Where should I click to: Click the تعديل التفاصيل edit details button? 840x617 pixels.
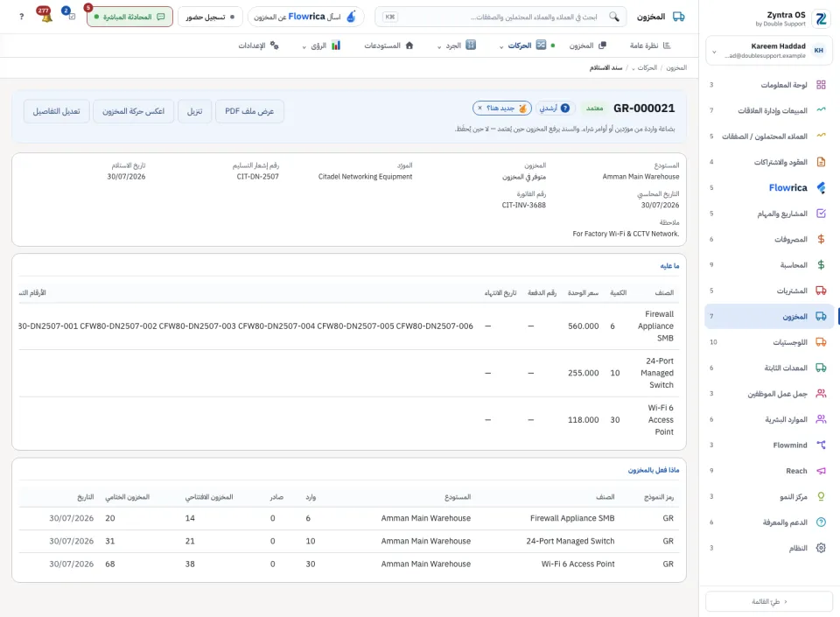point(56,111)
